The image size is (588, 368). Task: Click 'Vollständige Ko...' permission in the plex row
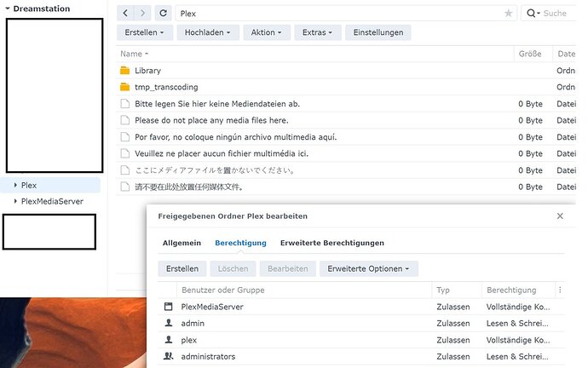click(x=518, y=340)
